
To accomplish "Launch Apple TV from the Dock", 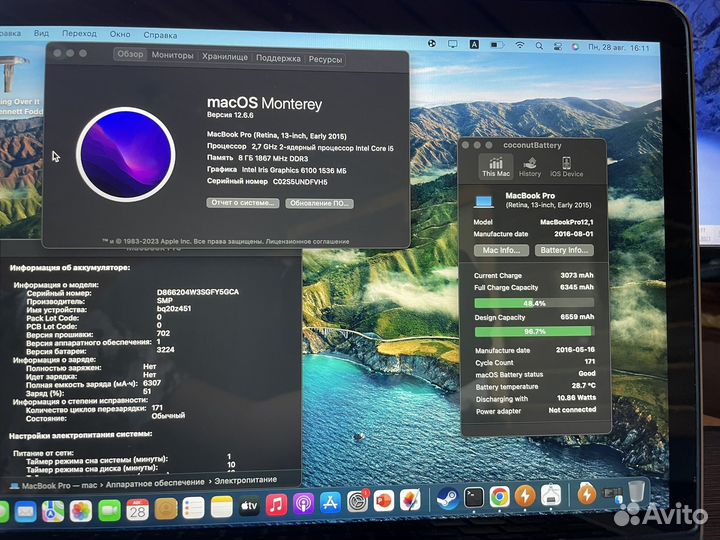I will pos(249,506).
